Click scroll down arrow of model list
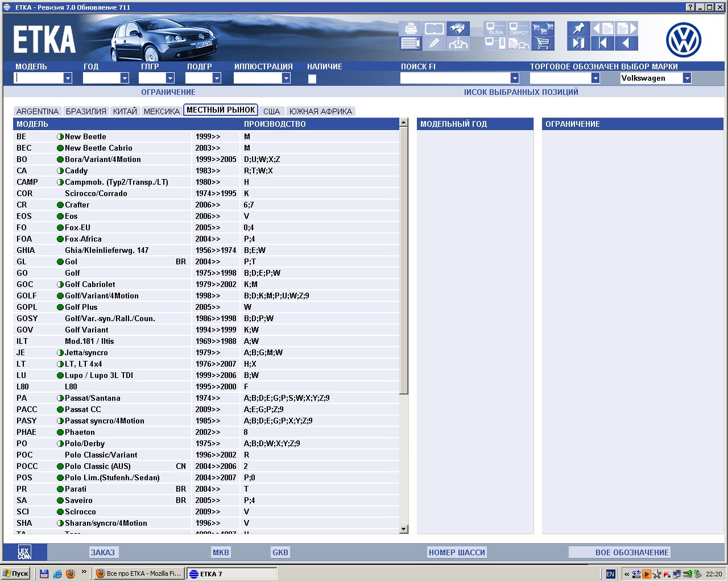Screen dimensions: 728x582 404,529
